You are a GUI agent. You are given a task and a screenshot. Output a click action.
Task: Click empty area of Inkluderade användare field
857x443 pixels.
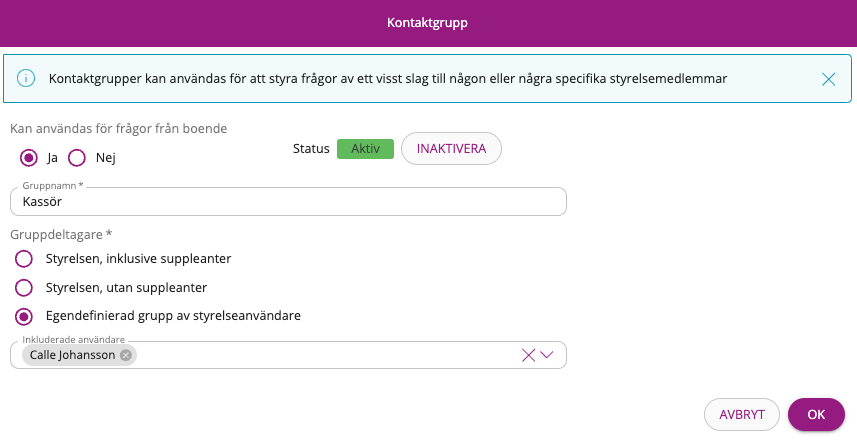coord(328,355)
